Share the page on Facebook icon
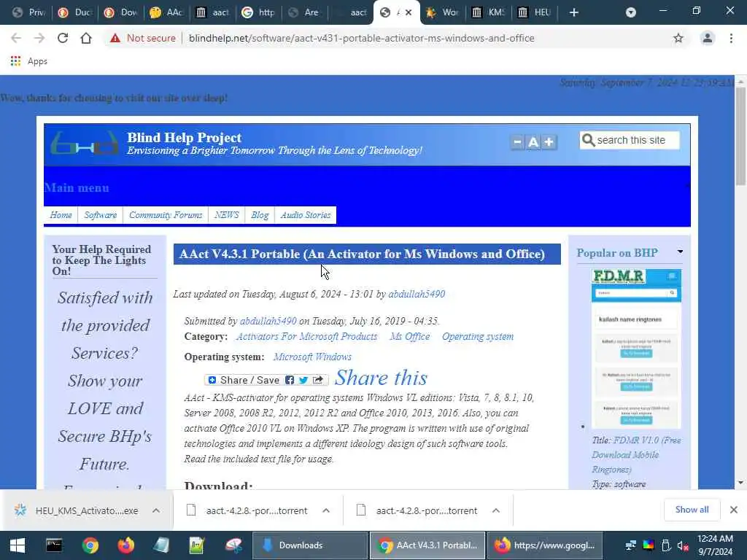Screen dimensions: 747x560 point(290,380)
